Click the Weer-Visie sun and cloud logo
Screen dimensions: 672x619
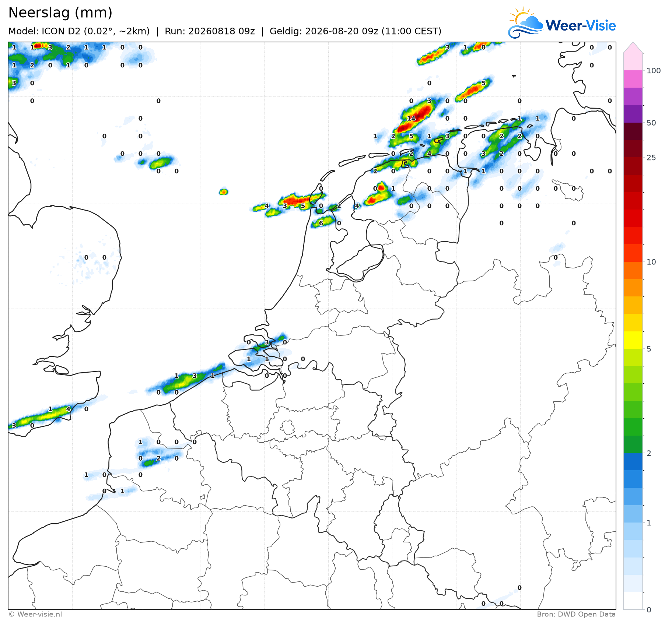pyautogui.click(x=526, y=22)
